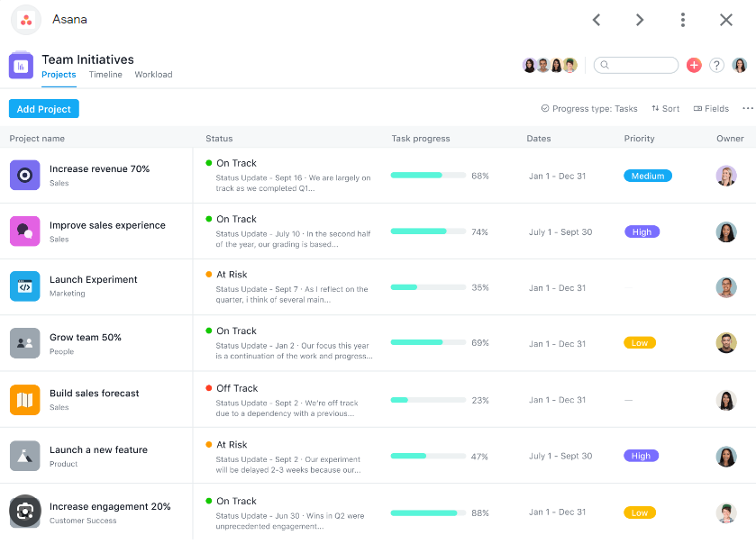Click the Off Track status label
This screenshot has height=544, width=756.
237,388
